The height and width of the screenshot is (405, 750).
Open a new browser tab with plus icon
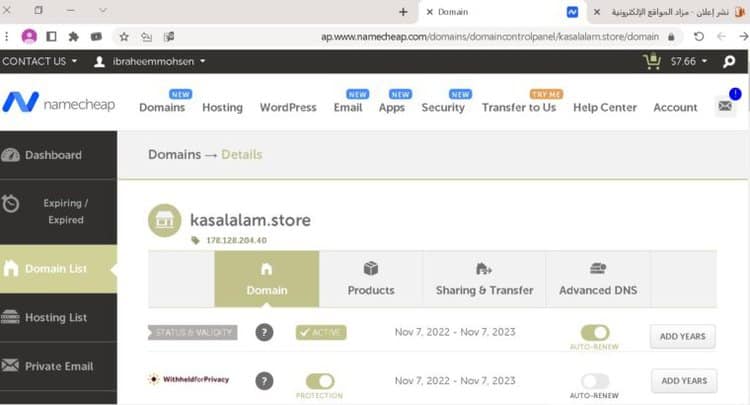click(x=403, y=12)
